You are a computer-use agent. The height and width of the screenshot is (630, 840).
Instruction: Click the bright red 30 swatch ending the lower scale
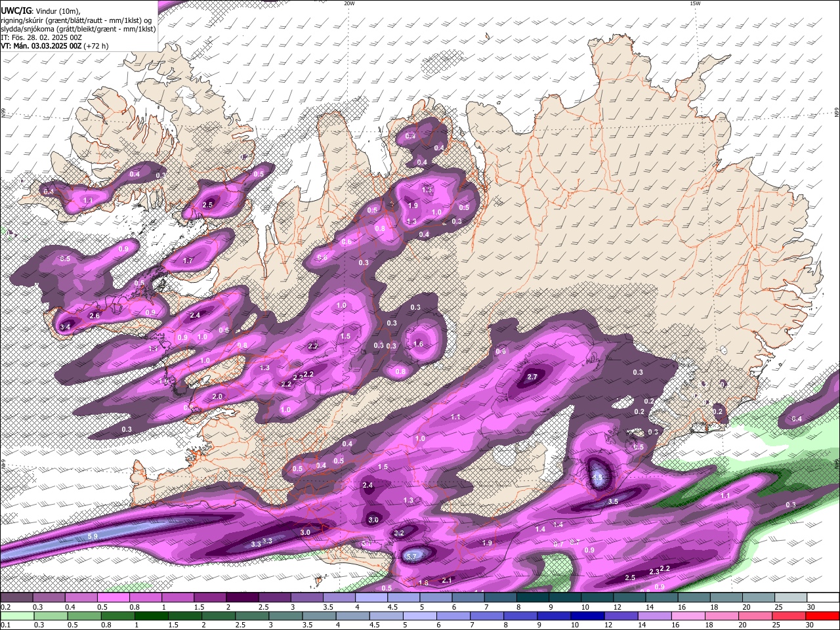click(822, 616)
